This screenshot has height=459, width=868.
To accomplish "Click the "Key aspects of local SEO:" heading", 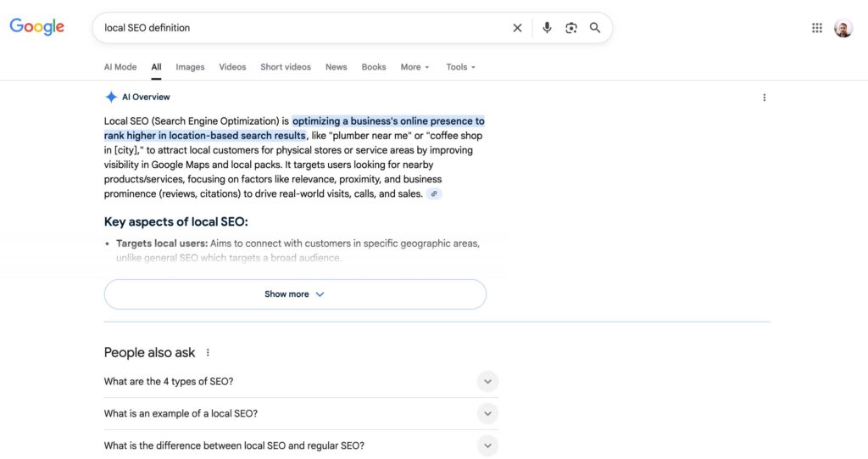I will [x=176, y=221].
